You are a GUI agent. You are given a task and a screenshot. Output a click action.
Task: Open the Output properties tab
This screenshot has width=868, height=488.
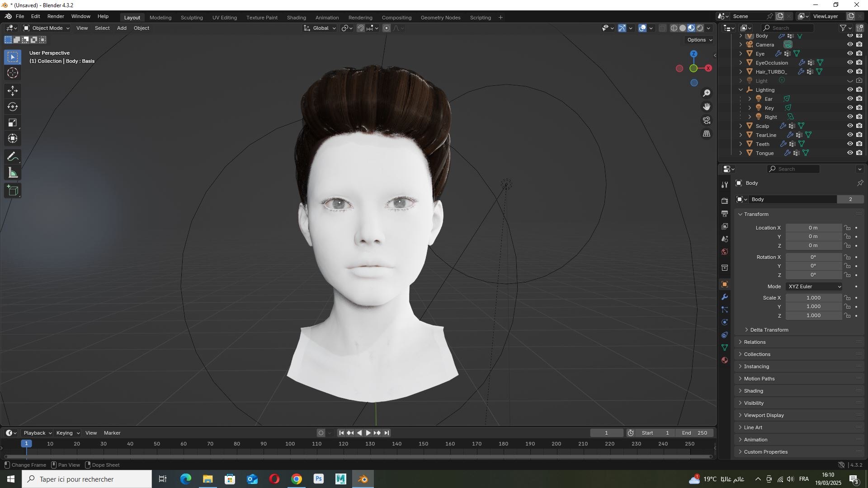725,213
